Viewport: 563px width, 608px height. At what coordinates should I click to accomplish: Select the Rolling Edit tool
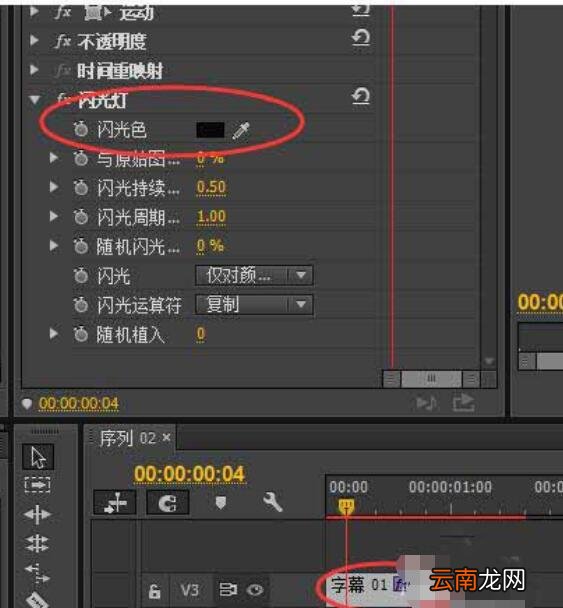(37, 543)
